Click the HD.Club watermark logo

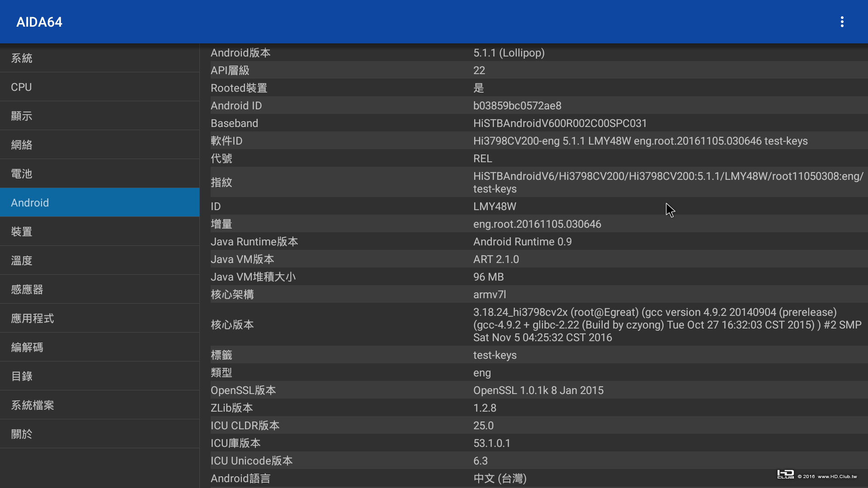coord(786,474)
